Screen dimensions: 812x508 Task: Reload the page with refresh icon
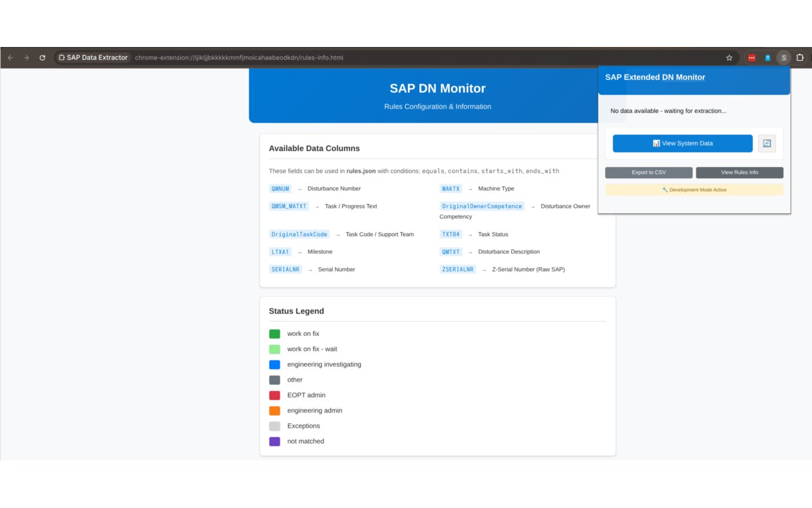point(43,58)
